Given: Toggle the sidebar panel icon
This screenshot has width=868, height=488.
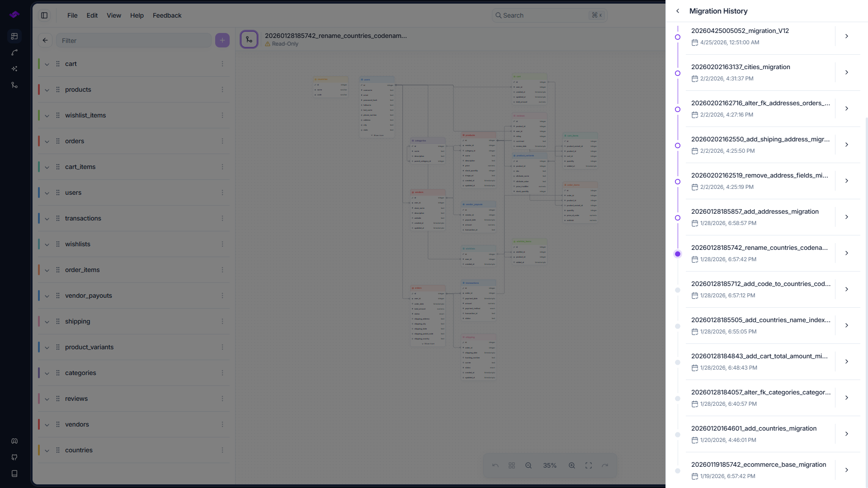Looking at the screenshot, I should tap(44, 15).
